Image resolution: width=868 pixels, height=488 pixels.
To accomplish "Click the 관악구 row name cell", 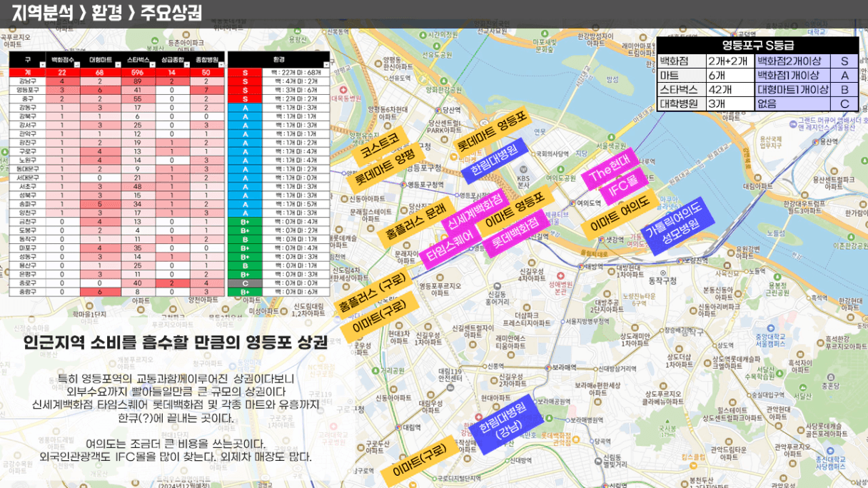I will click(x=27, y=133).
